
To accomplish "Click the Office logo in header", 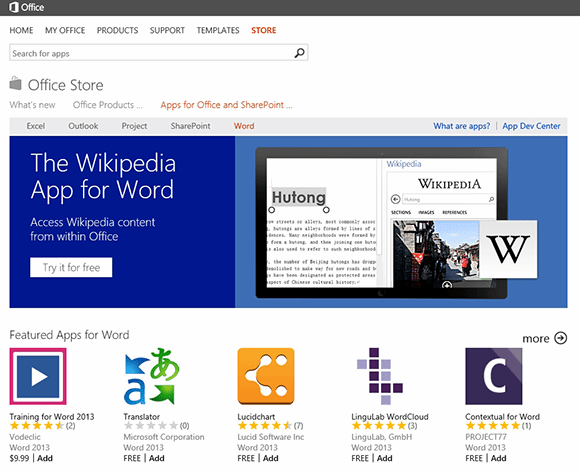I will 27,7.
